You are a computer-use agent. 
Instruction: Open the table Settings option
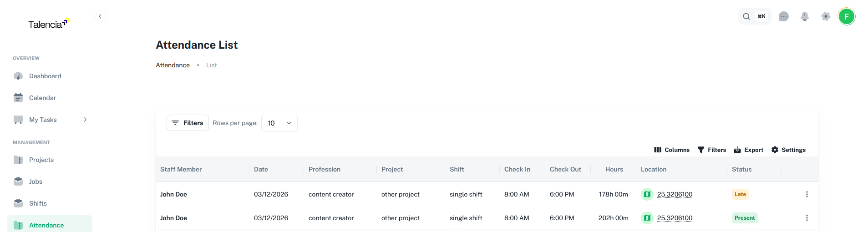(788, 150)
